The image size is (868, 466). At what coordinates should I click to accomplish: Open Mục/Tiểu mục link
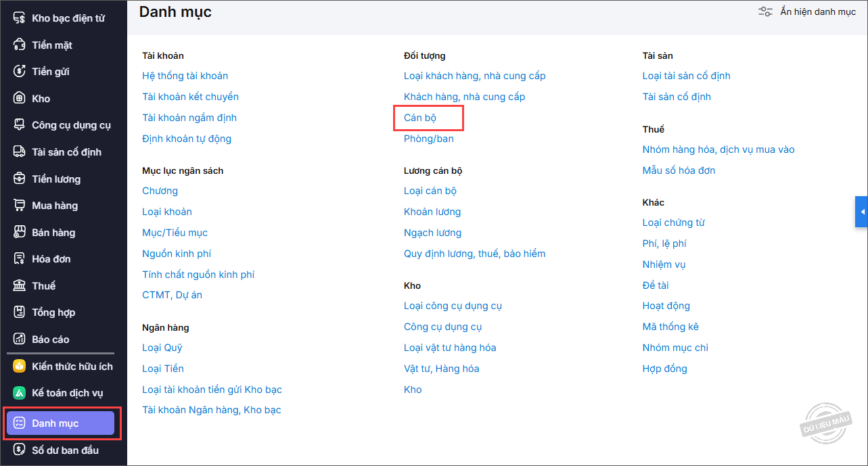[175, 233]
